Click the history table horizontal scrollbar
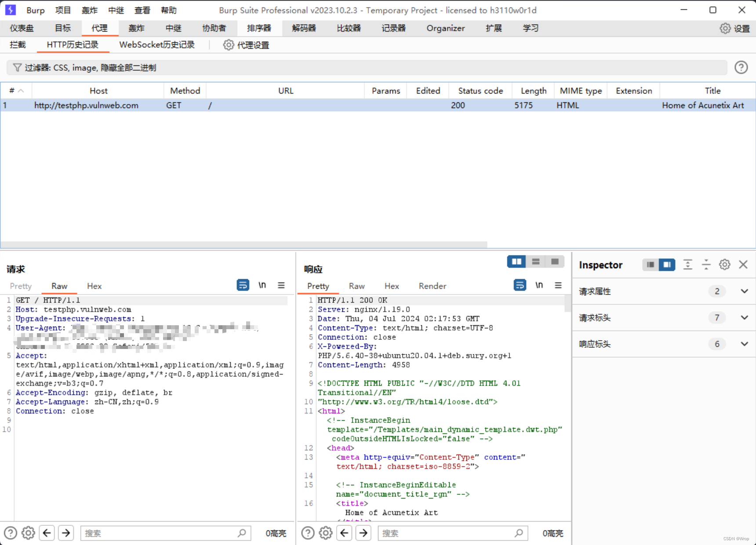 pos(244,244)
